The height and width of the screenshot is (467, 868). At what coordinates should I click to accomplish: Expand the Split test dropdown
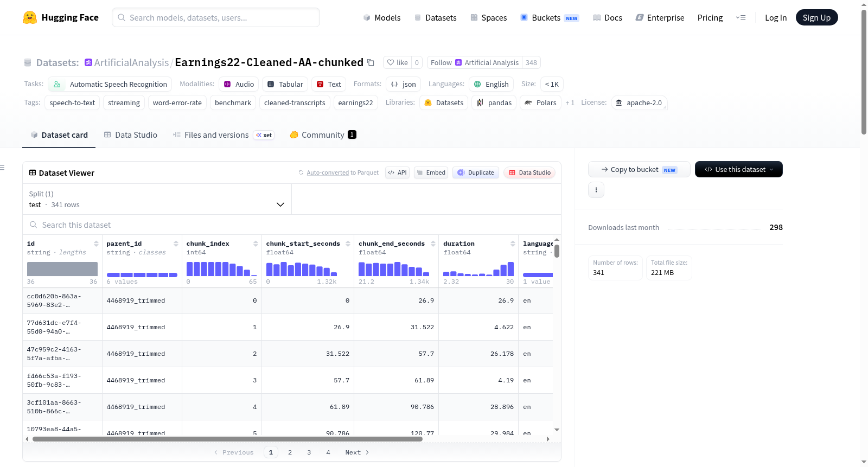(x=157, y=199)
